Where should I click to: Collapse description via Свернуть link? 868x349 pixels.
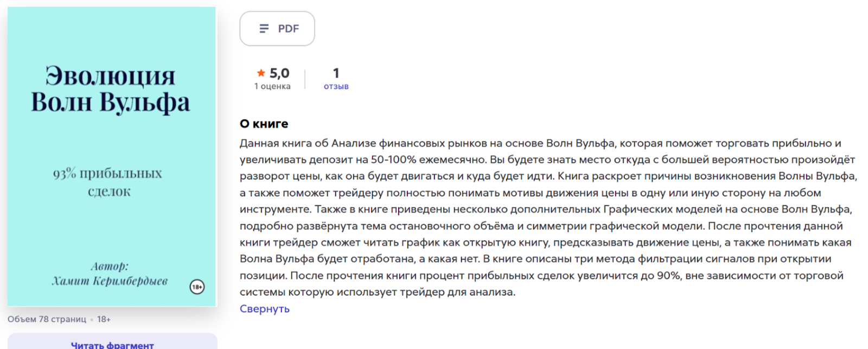point(265,308)
